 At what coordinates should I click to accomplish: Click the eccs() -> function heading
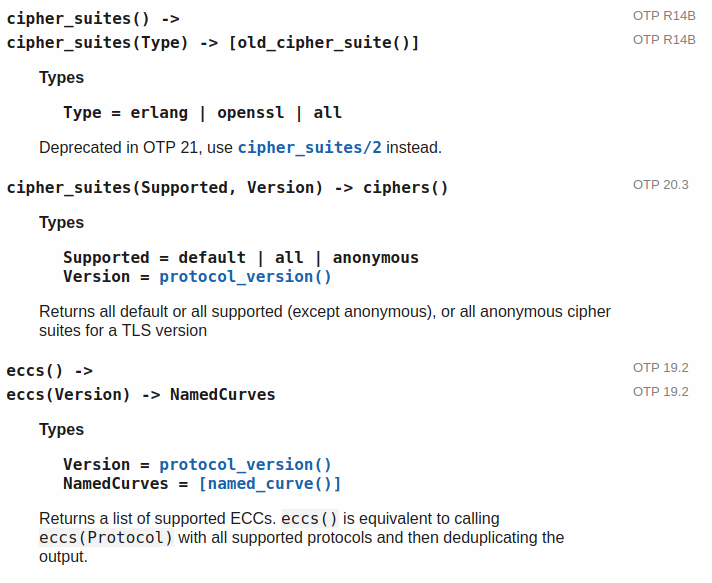50,371
